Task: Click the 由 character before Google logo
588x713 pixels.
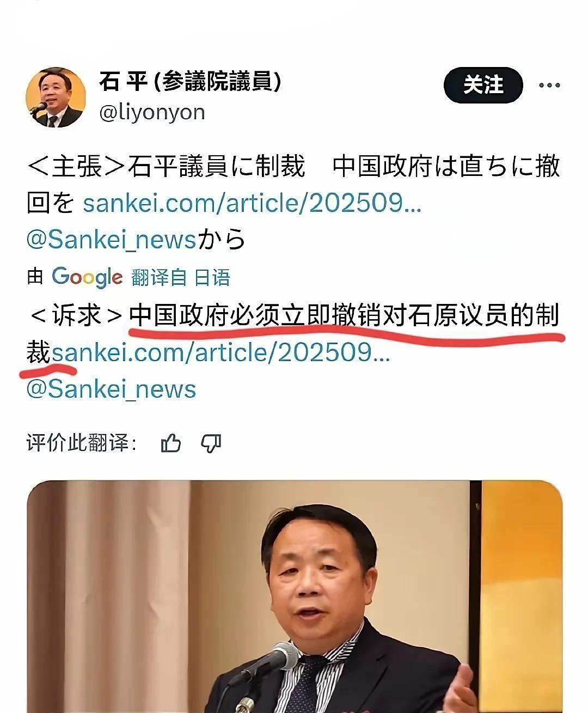Action: tap(35, 277)
